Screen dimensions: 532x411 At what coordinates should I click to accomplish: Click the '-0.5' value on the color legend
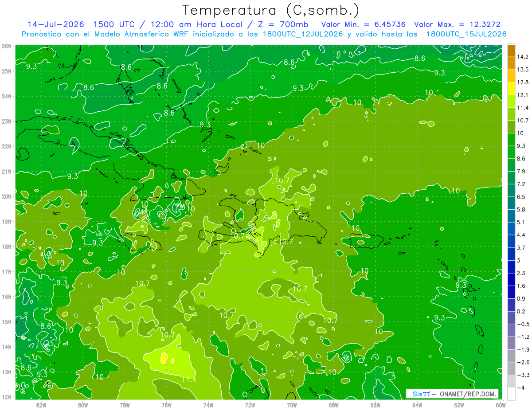coord(523,324)
